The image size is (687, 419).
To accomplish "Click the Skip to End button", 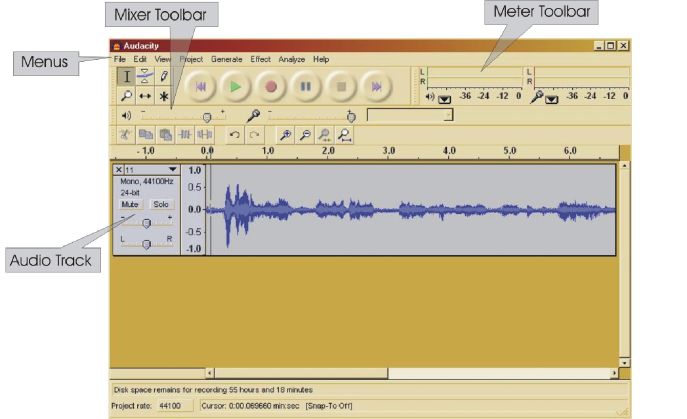I will coord(376,86).
